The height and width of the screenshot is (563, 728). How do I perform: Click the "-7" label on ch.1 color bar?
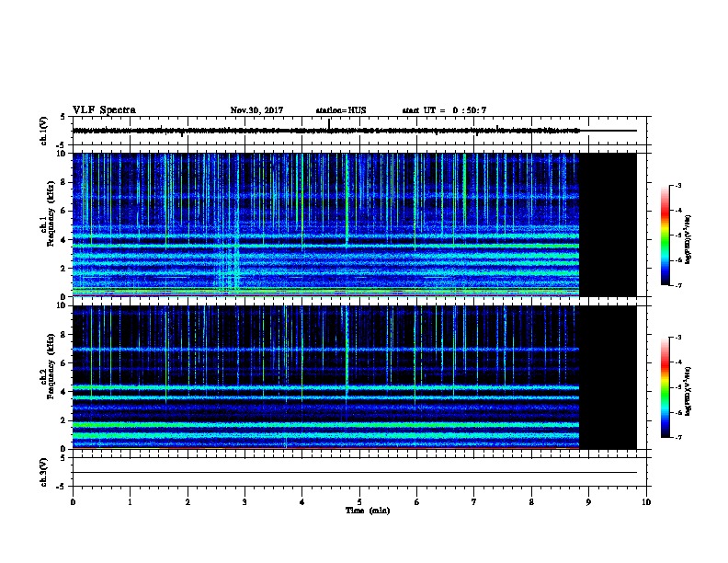(677, 285)
